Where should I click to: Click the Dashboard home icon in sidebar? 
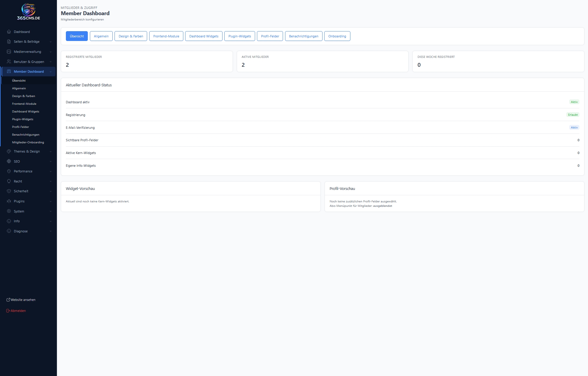9,32
